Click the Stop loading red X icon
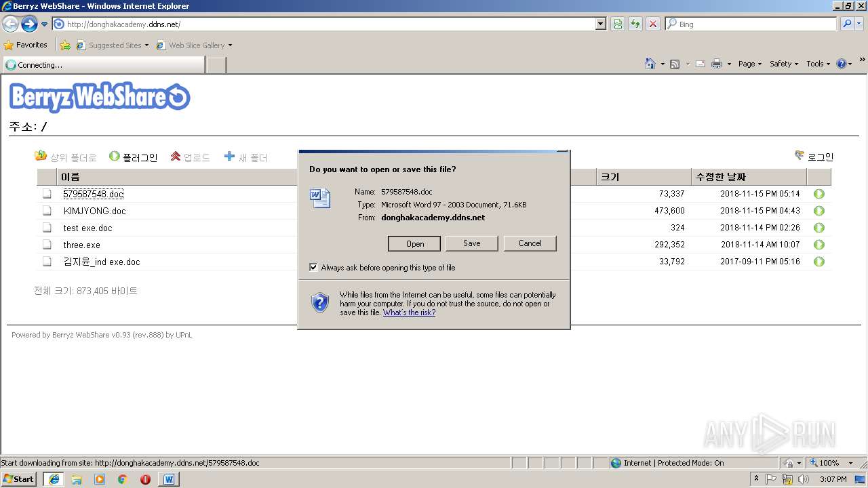868x488 pixels. coord(653,24)
